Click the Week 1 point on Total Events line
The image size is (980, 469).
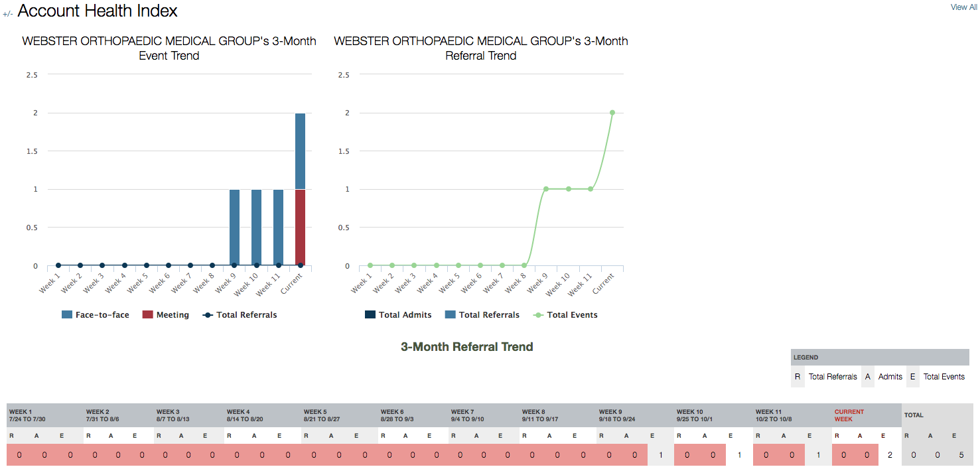click(x=370, y=265)
